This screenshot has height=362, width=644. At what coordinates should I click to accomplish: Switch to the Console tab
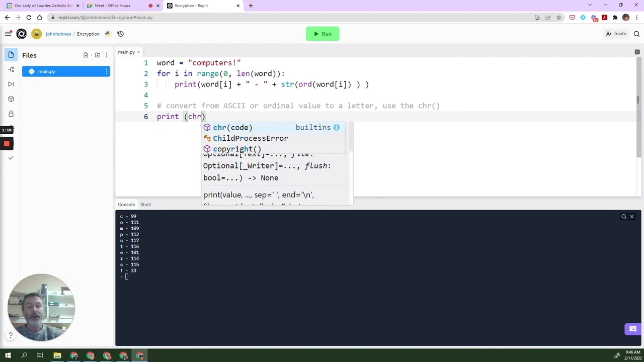click(126, 205)
